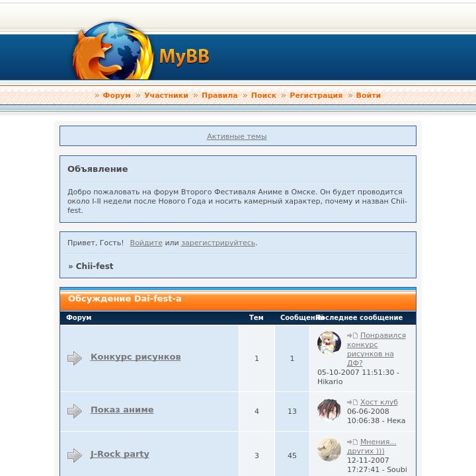Open the Конкурс рисунков forum
This screenshot has width=476, height=476.
point(136,357)
